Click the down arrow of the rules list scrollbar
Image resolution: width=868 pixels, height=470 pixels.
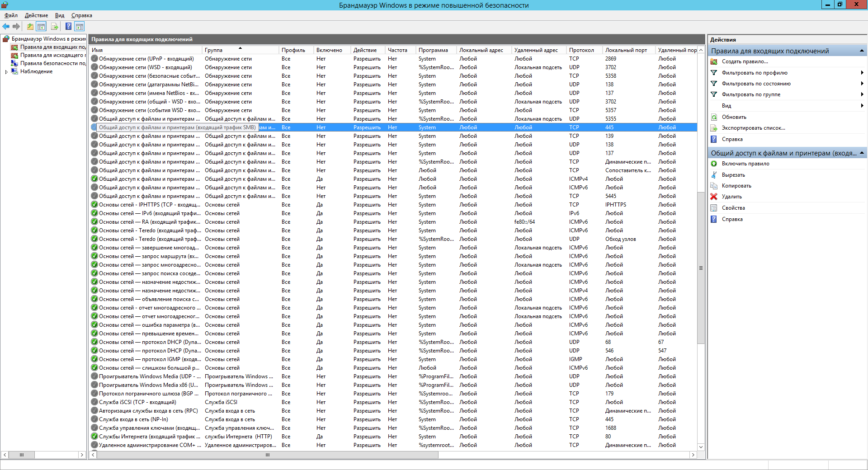click(x=701, y=447)
